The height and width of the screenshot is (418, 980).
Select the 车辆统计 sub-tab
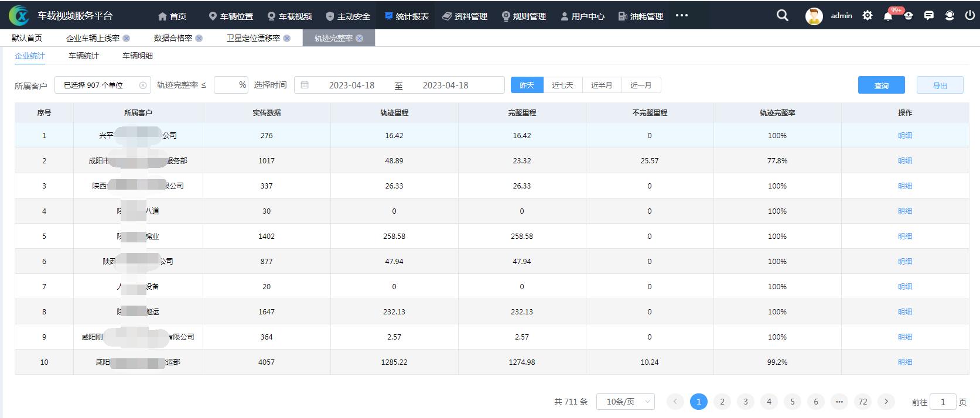84,56
